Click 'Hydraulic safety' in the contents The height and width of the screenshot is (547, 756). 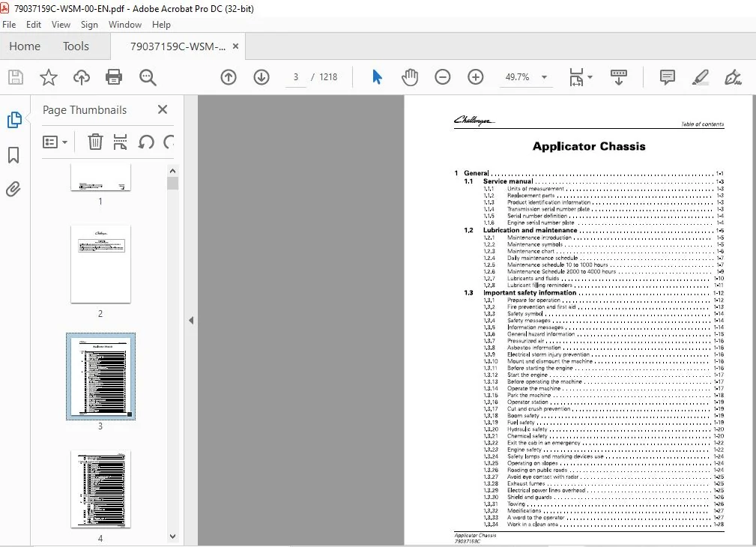point(527,429)
